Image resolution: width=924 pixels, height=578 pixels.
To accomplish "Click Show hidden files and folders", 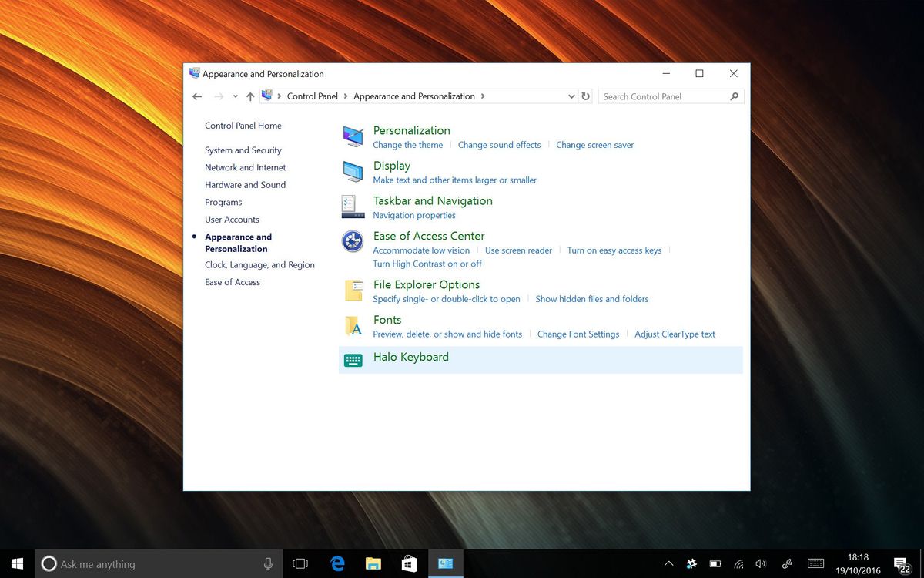I will tap(591, 299).
